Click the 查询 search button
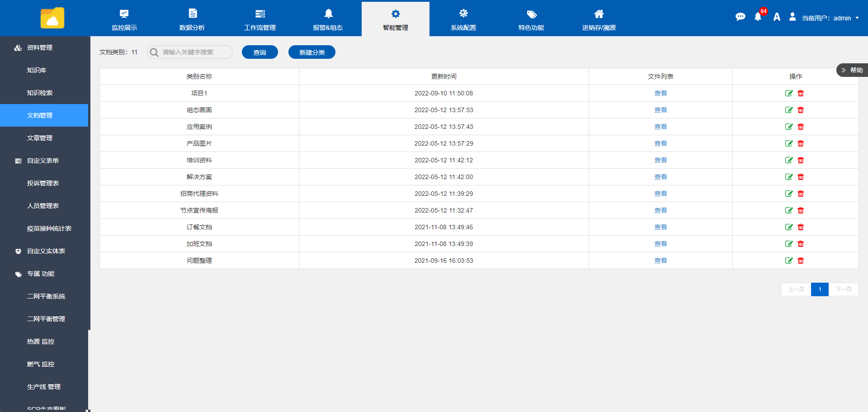The width and height of the screenshot is (868, 412). click(x=260, y=52)
